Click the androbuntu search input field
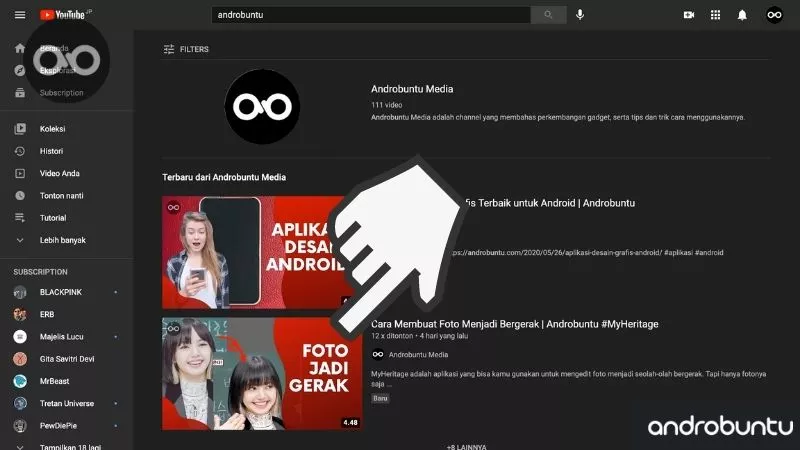800x450 pixels. coord(371,15)
